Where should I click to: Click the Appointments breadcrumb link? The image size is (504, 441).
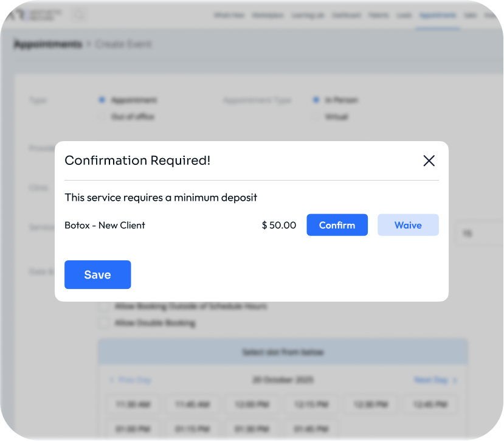47,44
